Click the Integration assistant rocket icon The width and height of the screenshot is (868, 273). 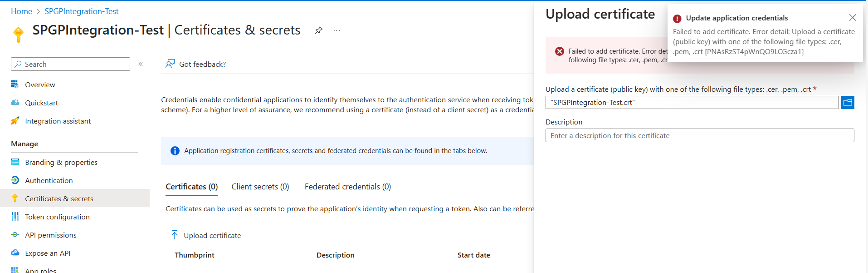point(15,120)
